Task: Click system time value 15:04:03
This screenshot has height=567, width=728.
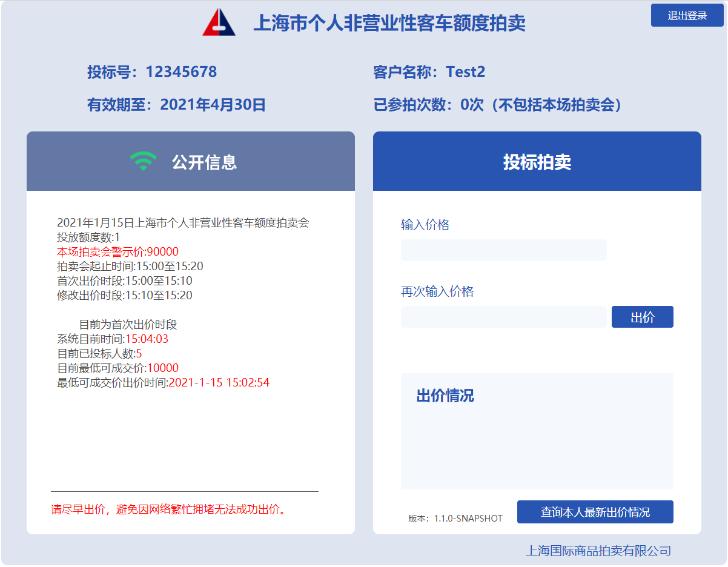Action: [147, 339]
